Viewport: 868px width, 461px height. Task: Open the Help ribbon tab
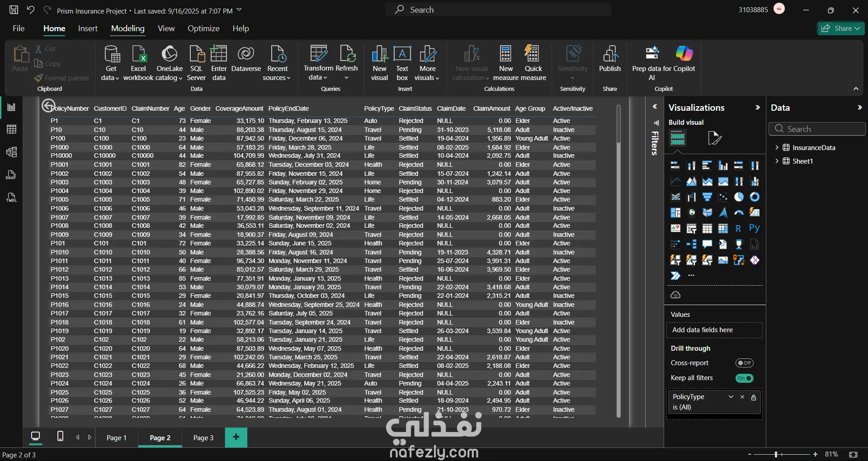[x=241, y=28]
